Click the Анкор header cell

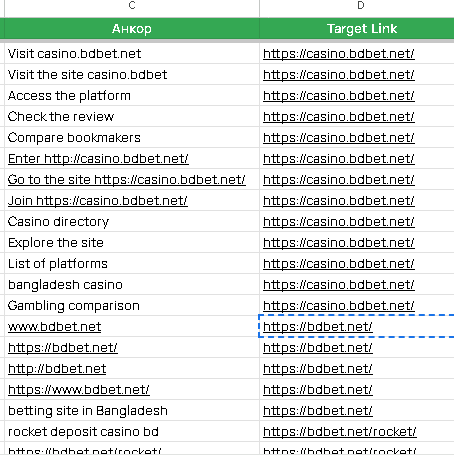pos(132,29)
